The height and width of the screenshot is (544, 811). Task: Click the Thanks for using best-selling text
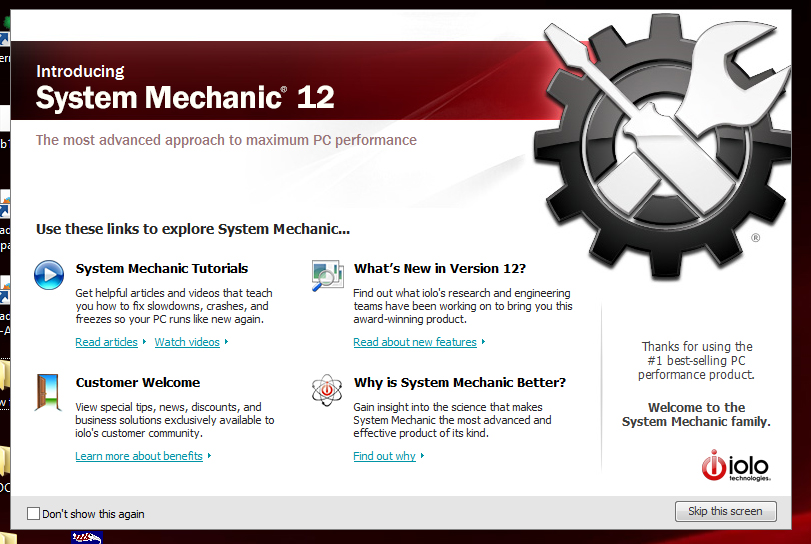(x=696, y=360)
